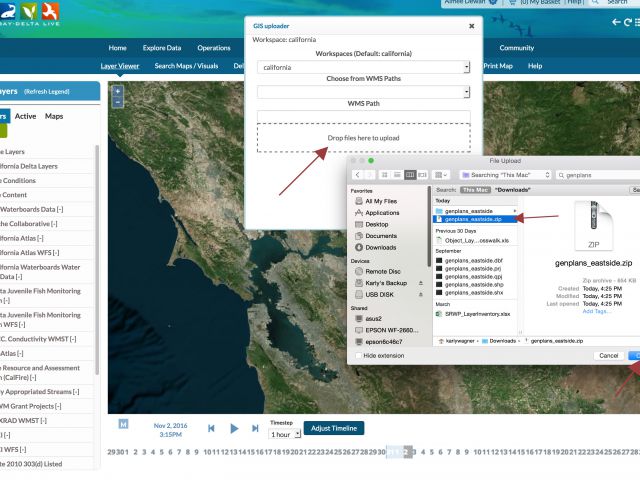The image size is (640, 480).
Task: Open the Community menu
Action: [x=516, y=48]
